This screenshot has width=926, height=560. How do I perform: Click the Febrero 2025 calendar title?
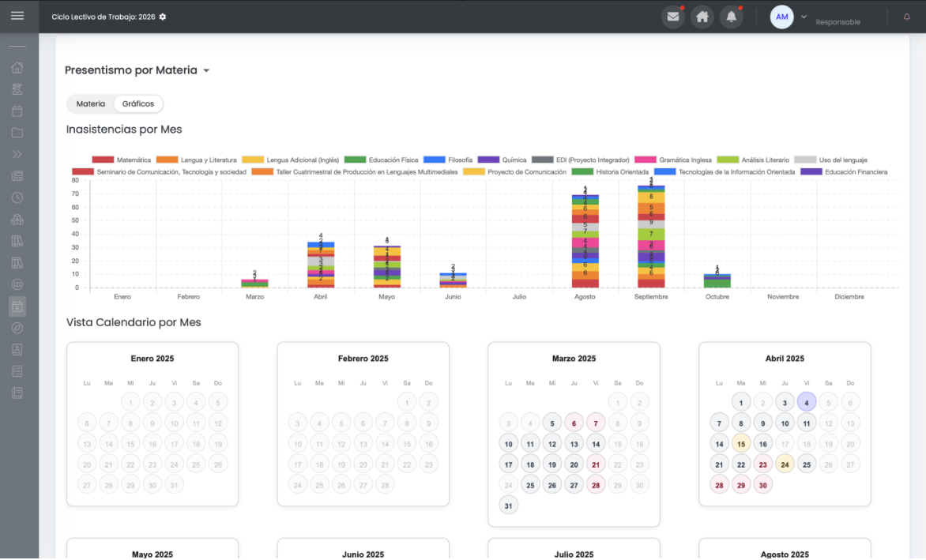coord(363,358)
